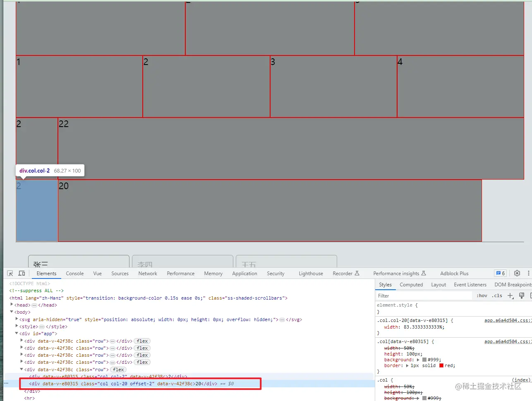Open the Vue devtools tab
This screenshot has width=532, height=401.
click(98, 274)
